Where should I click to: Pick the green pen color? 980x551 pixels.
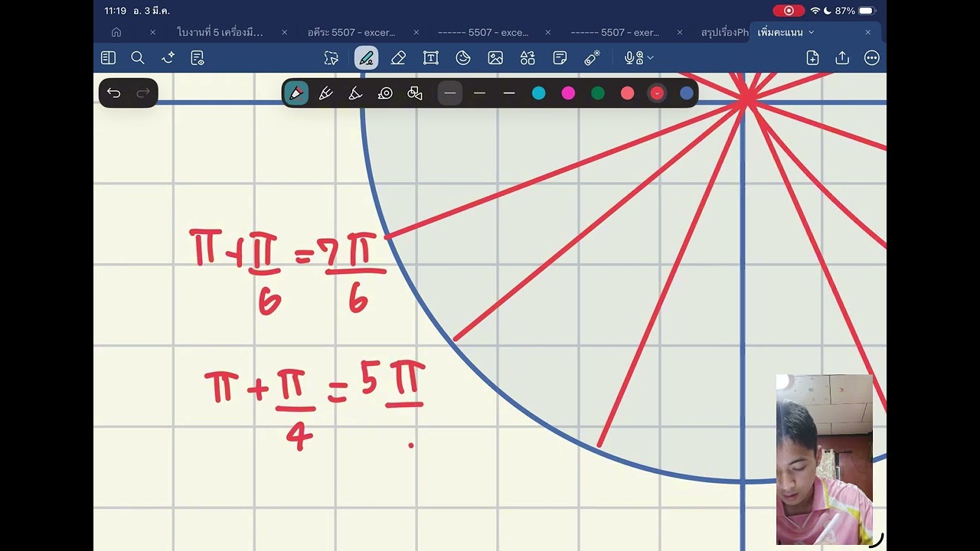tap(598, 93)
